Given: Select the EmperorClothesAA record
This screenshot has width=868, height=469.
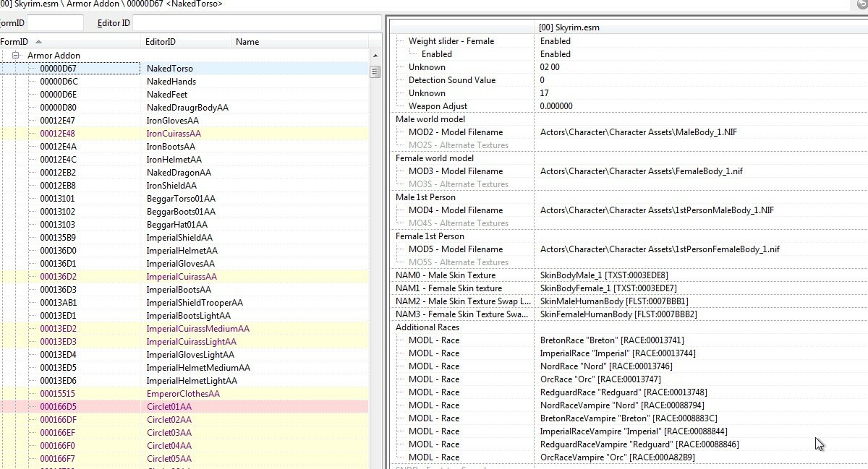Looking at the screenshot, I should [183, 394].
